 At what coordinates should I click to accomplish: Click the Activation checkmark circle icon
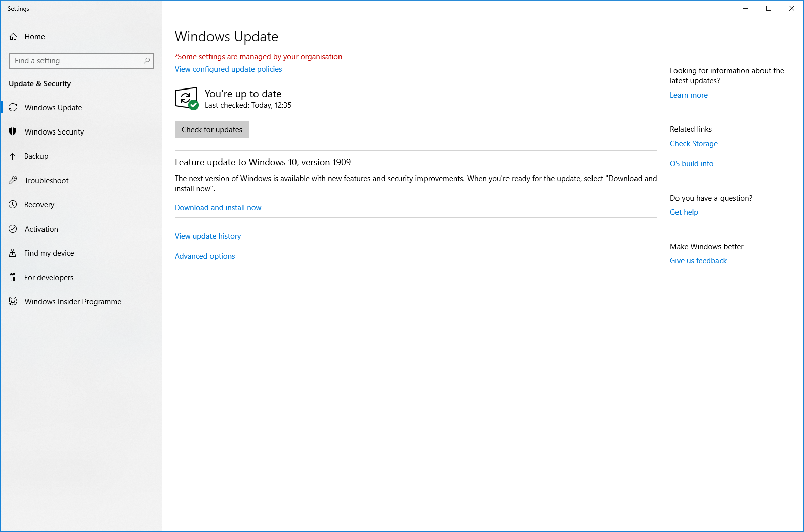13,229
